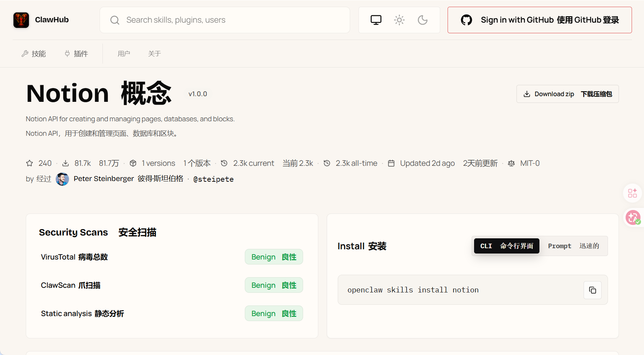Click the 81.7k downloads count
Image resolution: width=644 pixels, height=355 pixels.
point(83,163)
